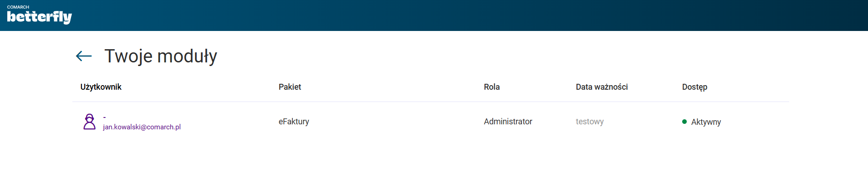Click the testowy expiry date value
The height and width of the screenshot is (194, 868).
589,122
